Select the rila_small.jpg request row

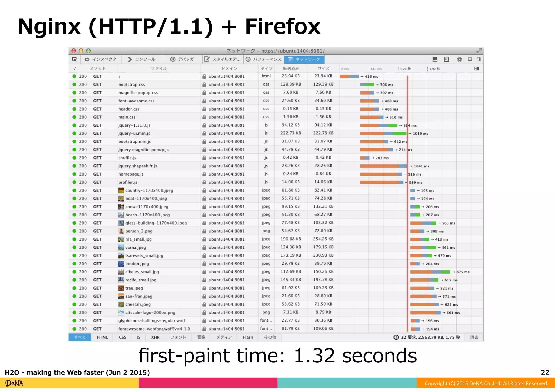(276, 239)
